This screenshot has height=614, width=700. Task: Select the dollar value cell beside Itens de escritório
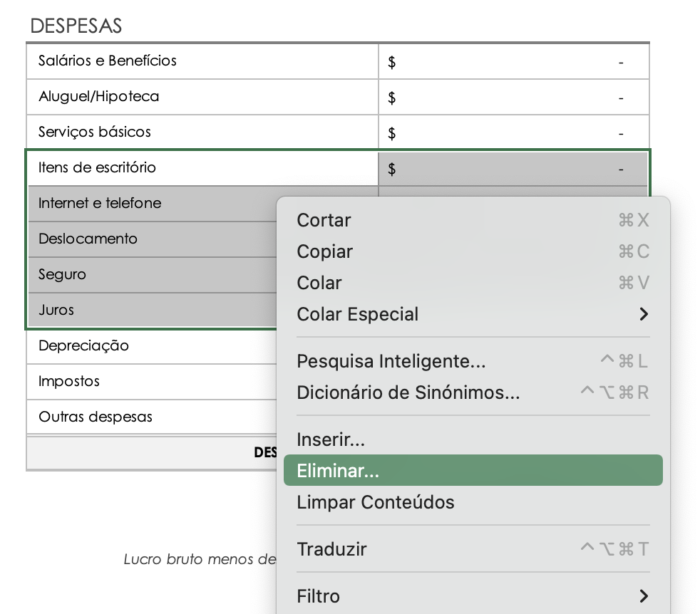click(x=513, y=168)
